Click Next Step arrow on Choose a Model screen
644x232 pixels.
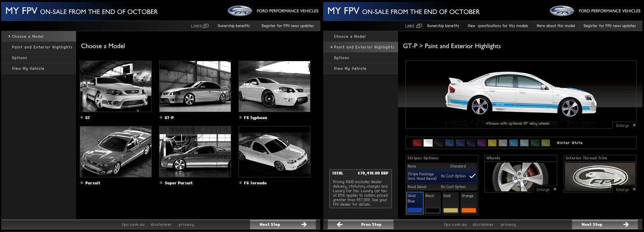(304, 224)
